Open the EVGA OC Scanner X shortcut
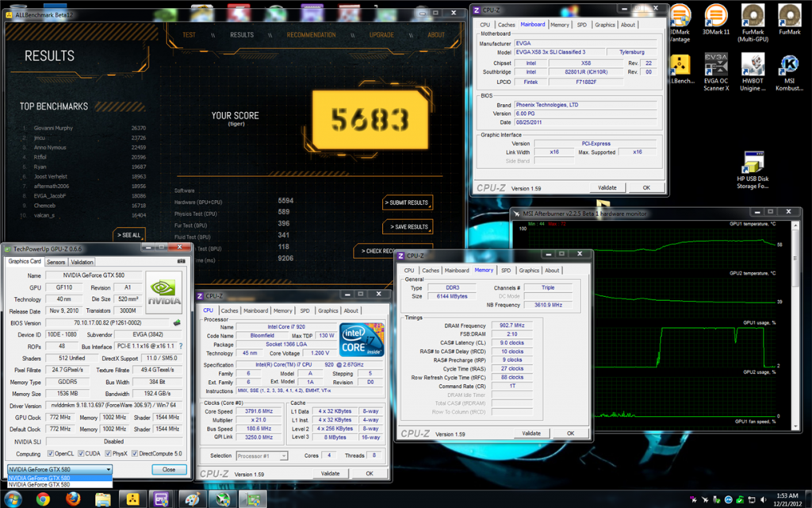Image resolution: width=812 pixels, height=508 pixels. click(716, 71)
